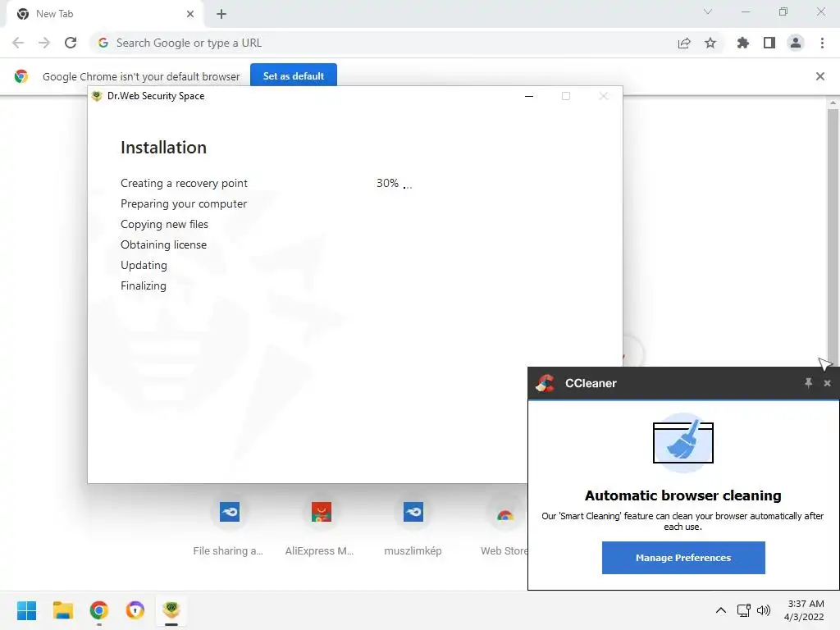Open File Explorer from the taskbar
Viewport: 840px width, 630px height.
coord(62,610)
